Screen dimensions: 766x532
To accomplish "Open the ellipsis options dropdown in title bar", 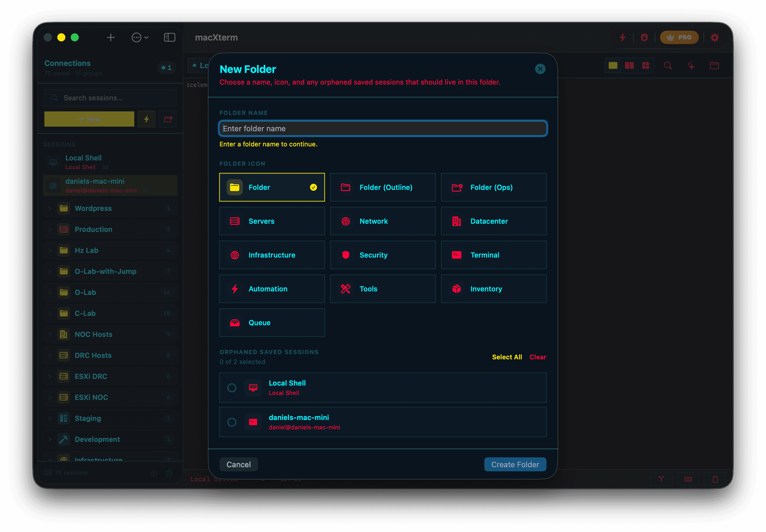I will [140, 37].
